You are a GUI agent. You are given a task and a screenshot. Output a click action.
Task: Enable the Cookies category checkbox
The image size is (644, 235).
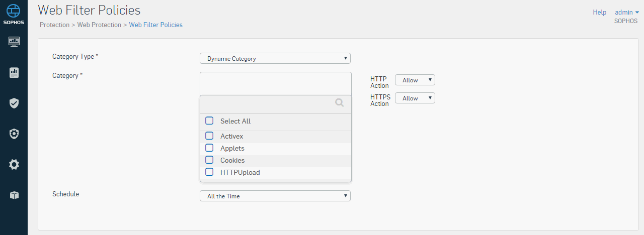(209, 160)
